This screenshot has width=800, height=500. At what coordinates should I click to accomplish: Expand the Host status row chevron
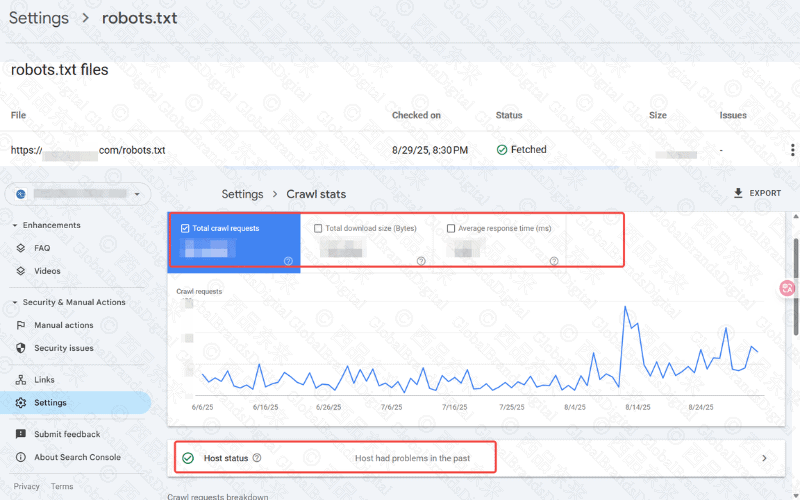point(765,458)
